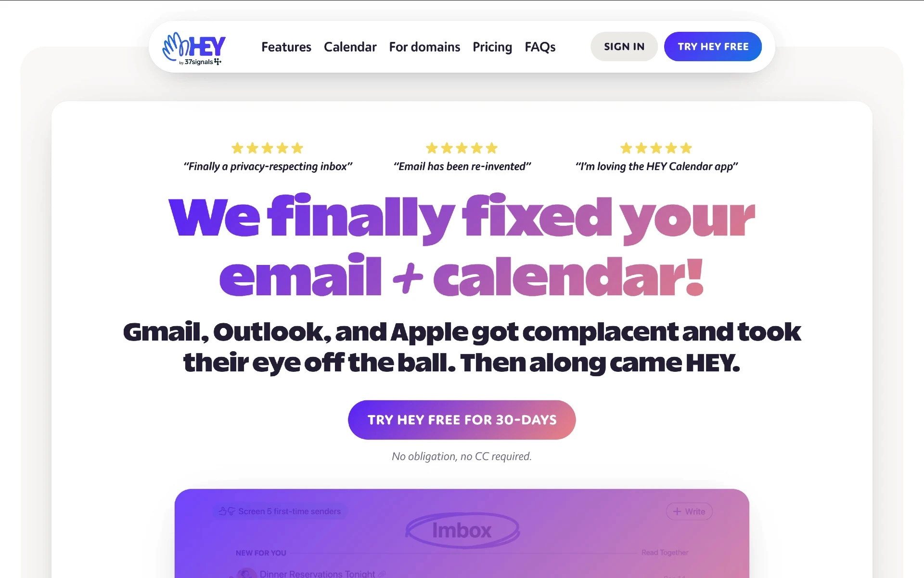
Task: Toggle the No obligation disclaimer text link
Action: [462, 456]
